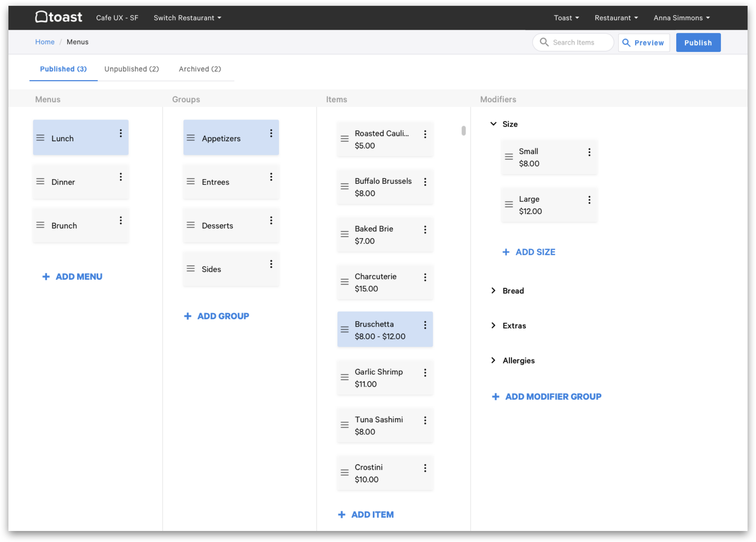
Task: Open the Toast dropdown menu
Action: pos(566,18)
